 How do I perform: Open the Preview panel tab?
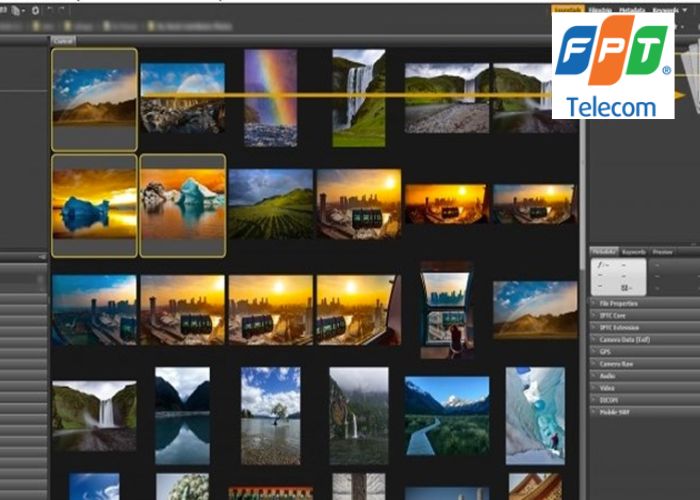click(662, 252)
